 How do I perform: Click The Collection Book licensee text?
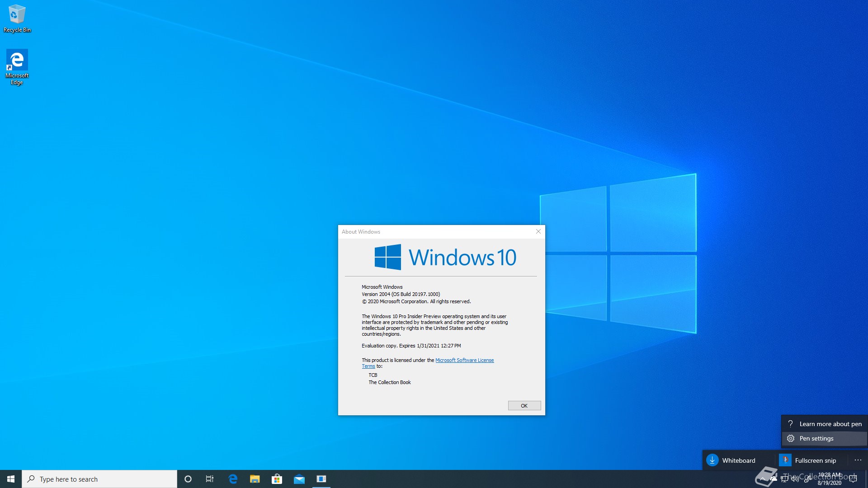coord(389,382)
